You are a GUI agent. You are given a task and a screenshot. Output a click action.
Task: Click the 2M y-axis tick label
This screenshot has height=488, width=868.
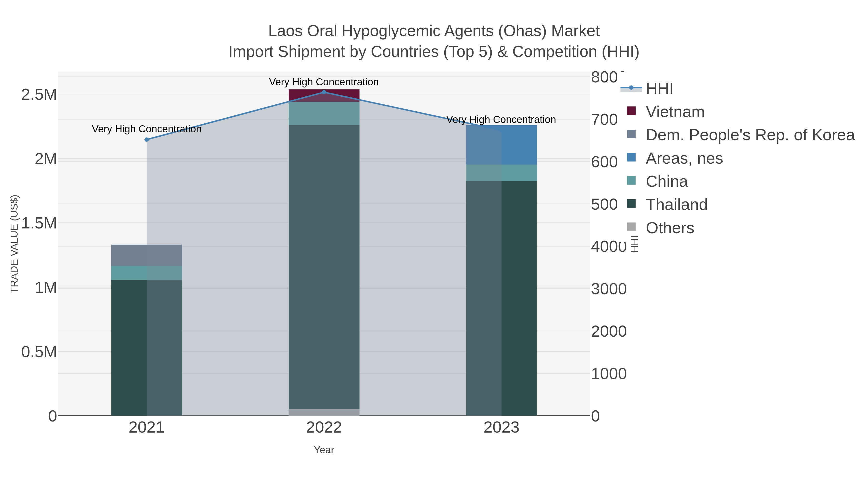click(46, 159)
